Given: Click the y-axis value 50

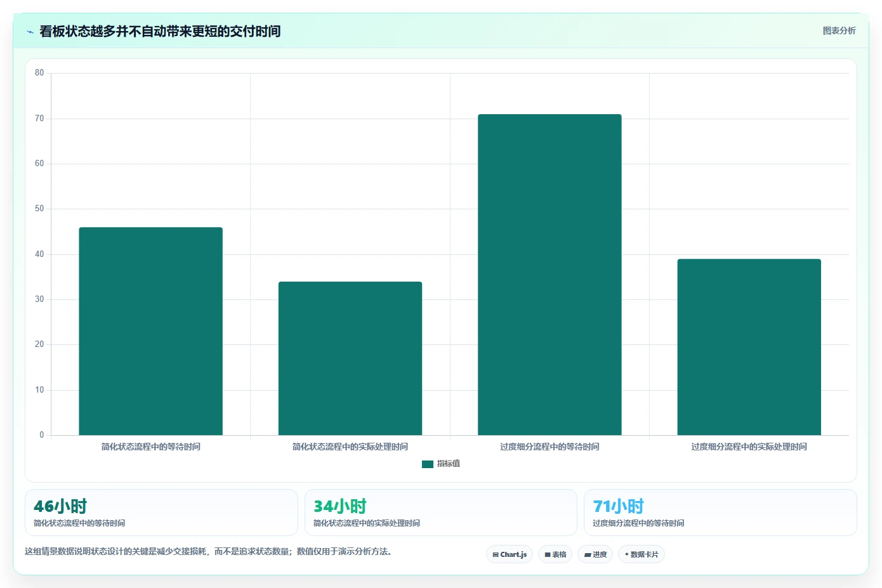Looking at the screenshot, I should tap(39, 209).
